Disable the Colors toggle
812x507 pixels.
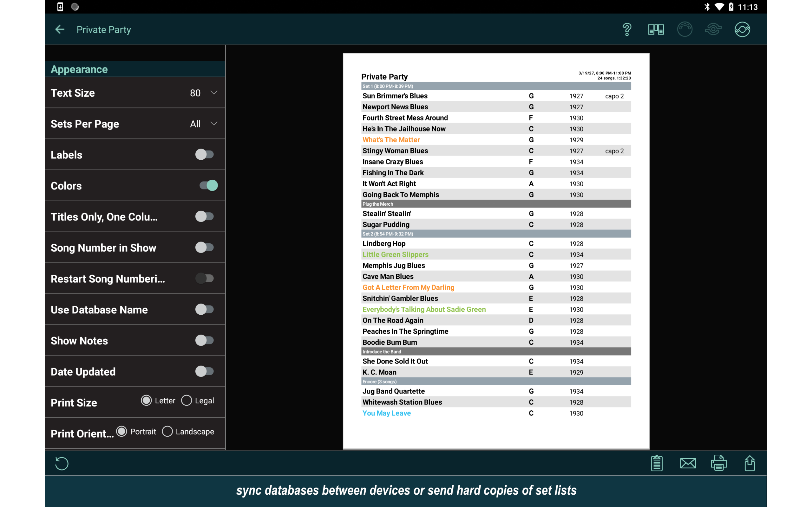click(x=208, y=185)
